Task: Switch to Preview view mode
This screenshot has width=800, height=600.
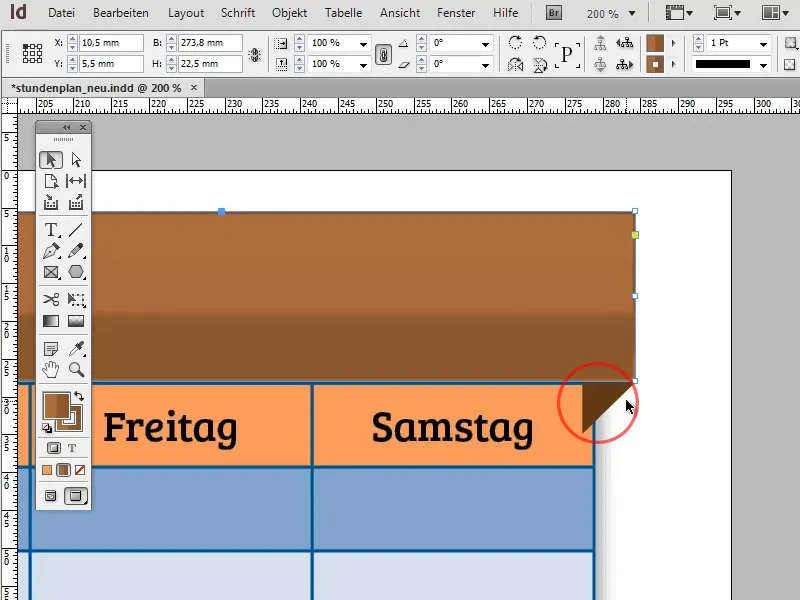Action: point(76,496)
